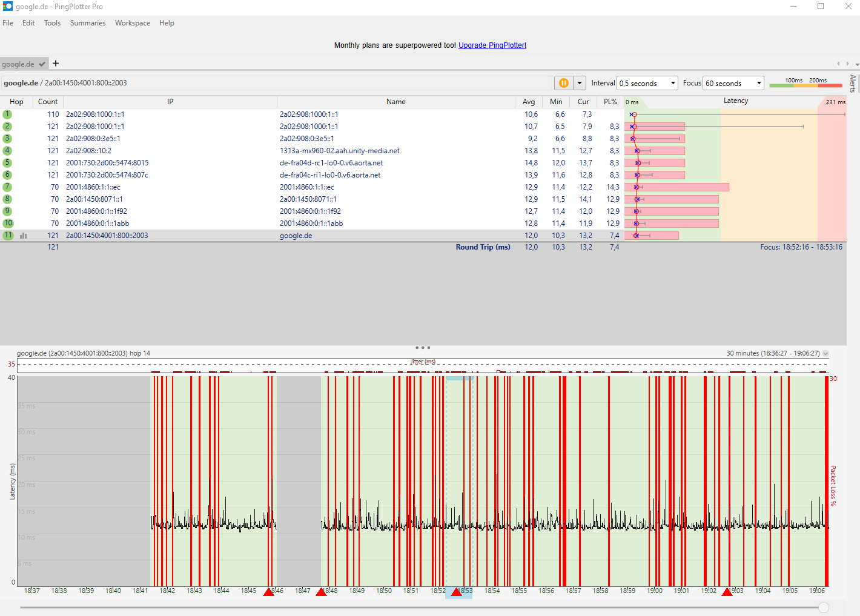This screenshot has width=860, height=616.
Task: Click the hop 4 green circle icon
Action: tap(7, 151)
